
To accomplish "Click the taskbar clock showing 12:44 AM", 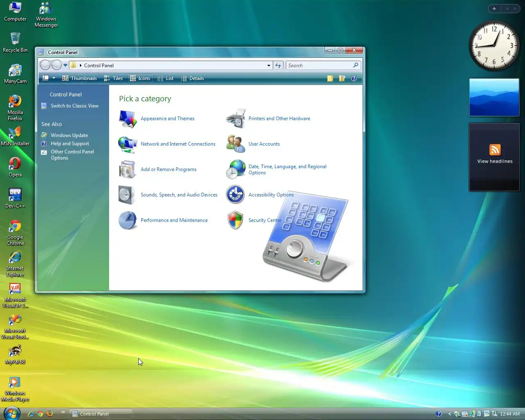I will click(510, 414).
